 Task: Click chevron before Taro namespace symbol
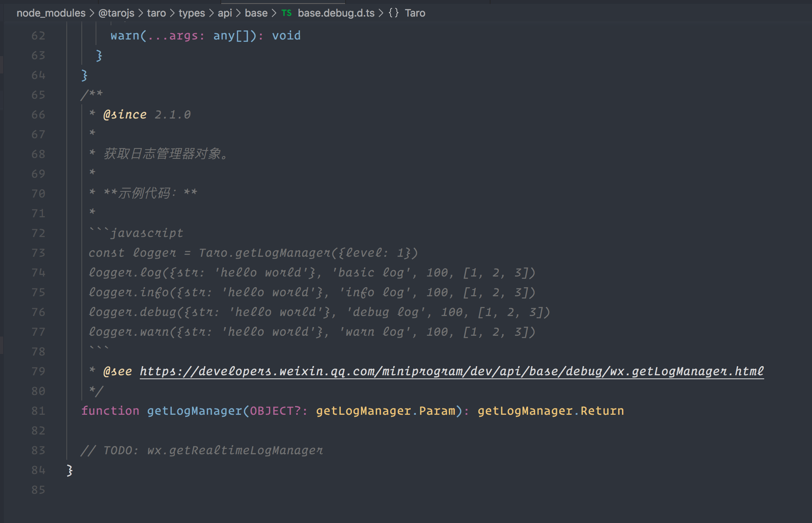pyautogui.click(x=381, y=13)
